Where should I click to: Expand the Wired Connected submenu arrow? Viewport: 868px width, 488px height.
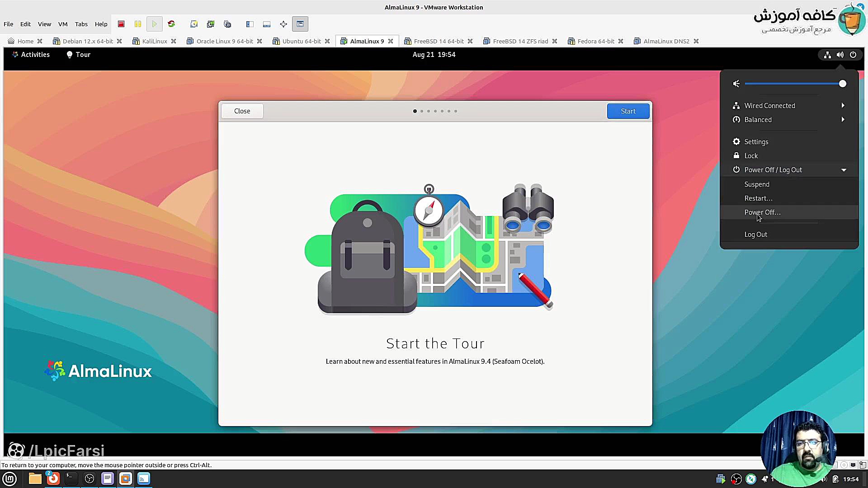843,105
